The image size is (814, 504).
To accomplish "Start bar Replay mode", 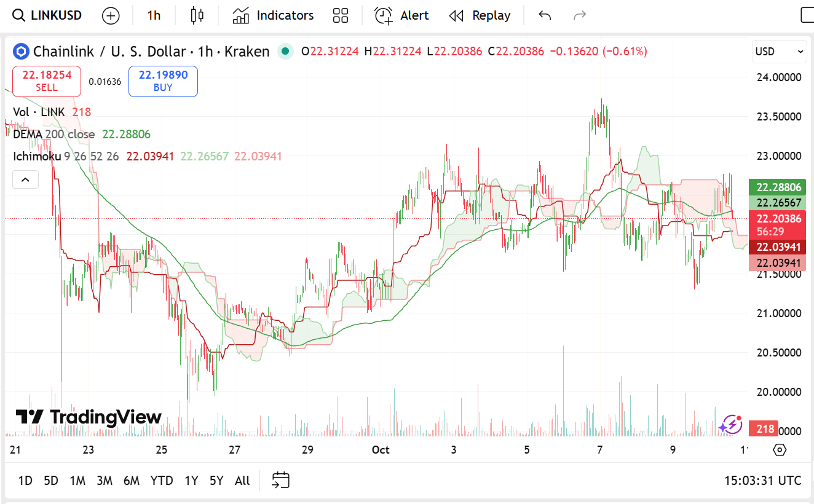I will [x=480, y=15].
